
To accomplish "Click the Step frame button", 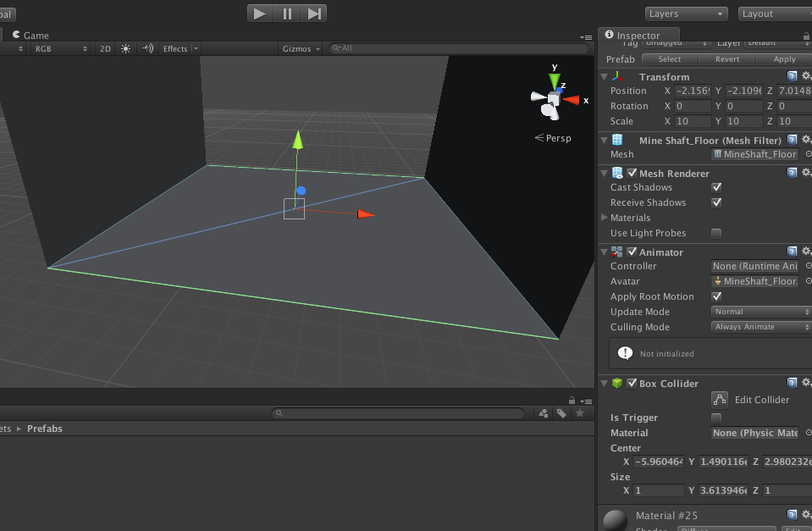I will point(314,14).
